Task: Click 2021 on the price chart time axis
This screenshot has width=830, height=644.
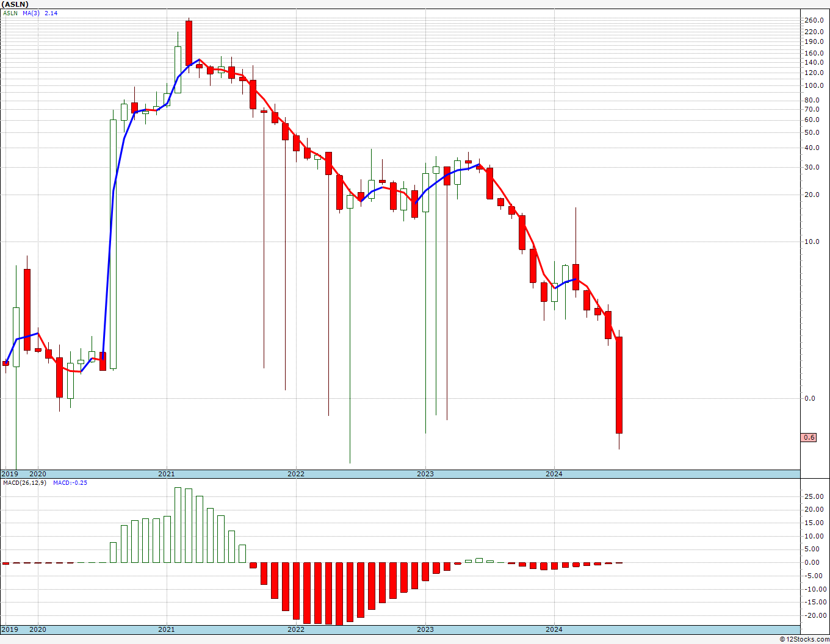Action: [167, 474]
